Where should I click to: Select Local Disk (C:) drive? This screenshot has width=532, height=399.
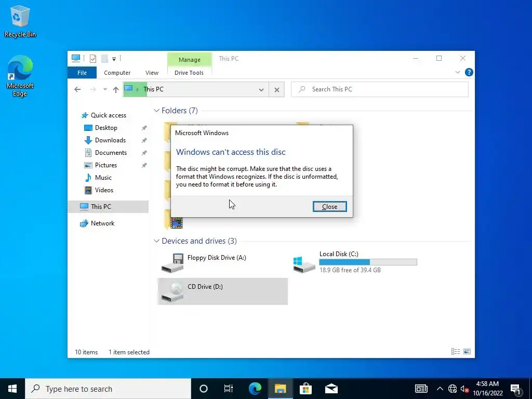click(x=355, y=263)
